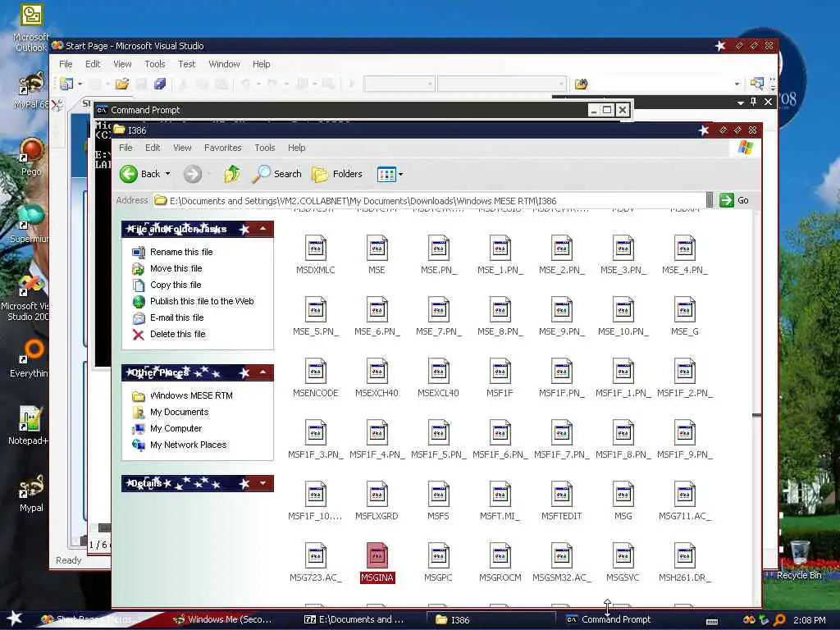Click the Up folder toolbar icon

pyautogui.click(x=232, y=174)
